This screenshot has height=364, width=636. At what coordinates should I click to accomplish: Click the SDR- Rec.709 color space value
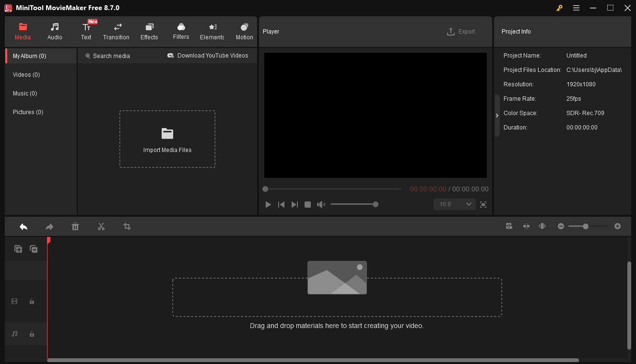click(x=585, y=113)
